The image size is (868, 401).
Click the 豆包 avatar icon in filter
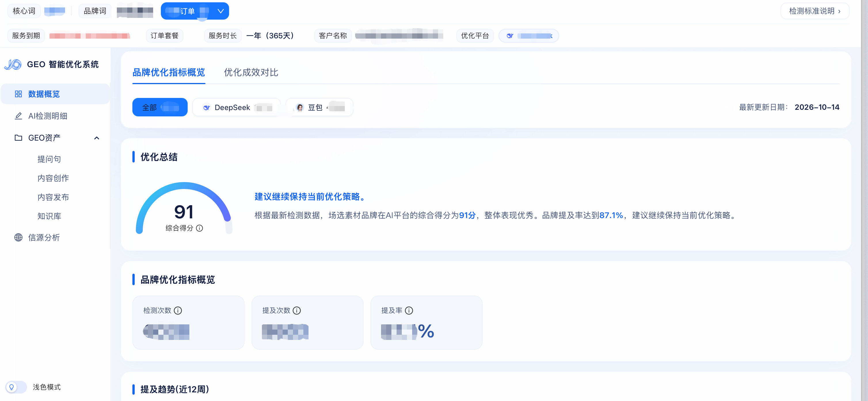300,107
